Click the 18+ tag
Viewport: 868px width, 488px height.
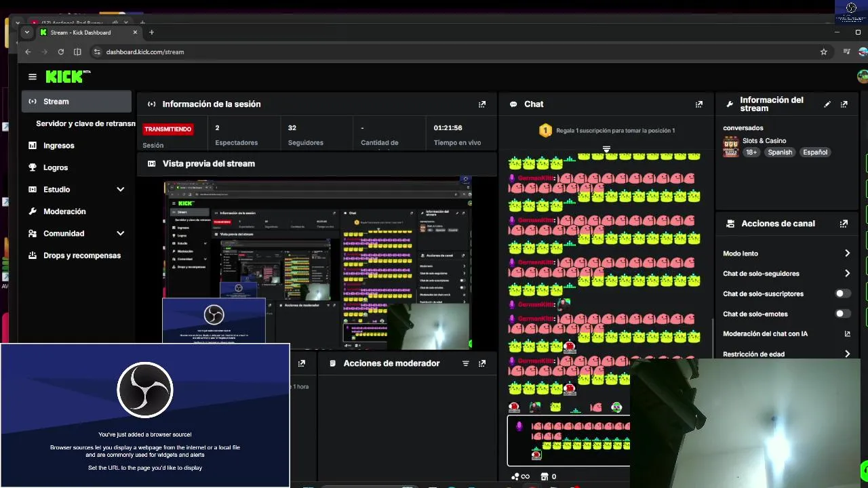click(x=751, y=152)
